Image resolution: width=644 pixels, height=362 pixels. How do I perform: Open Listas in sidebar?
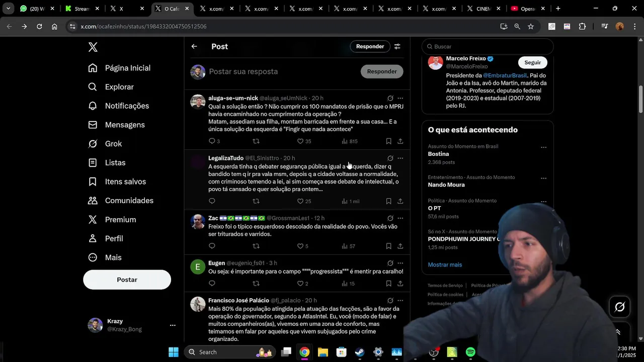(107, 163)
